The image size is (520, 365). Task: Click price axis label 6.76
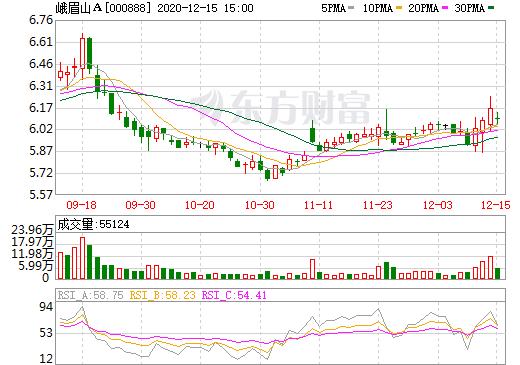(41, 20)
